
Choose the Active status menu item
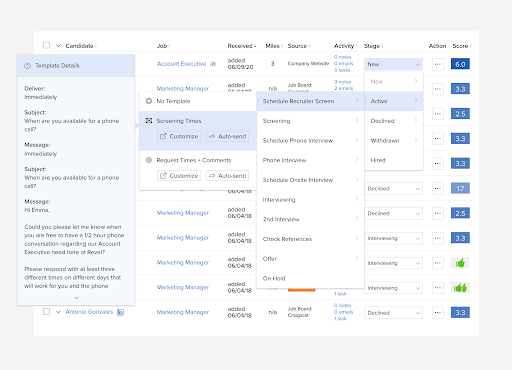point(394,101)
